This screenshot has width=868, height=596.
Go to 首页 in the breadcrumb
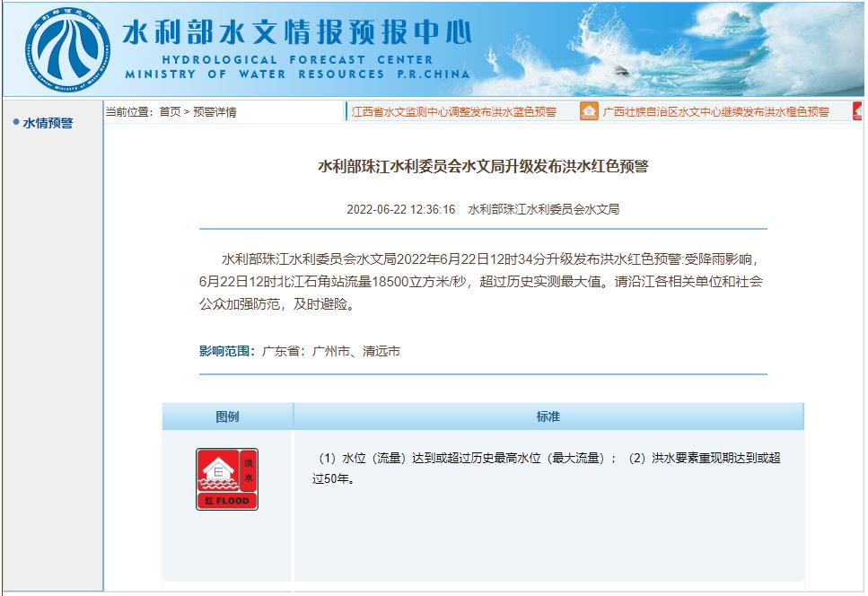click(170, 112)
